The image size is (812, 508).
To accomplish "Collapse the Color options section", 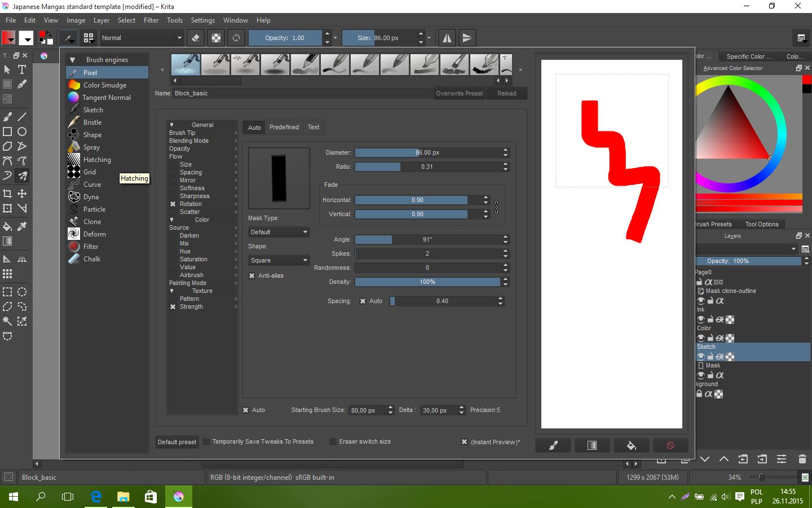I will [x=171, y=220].
